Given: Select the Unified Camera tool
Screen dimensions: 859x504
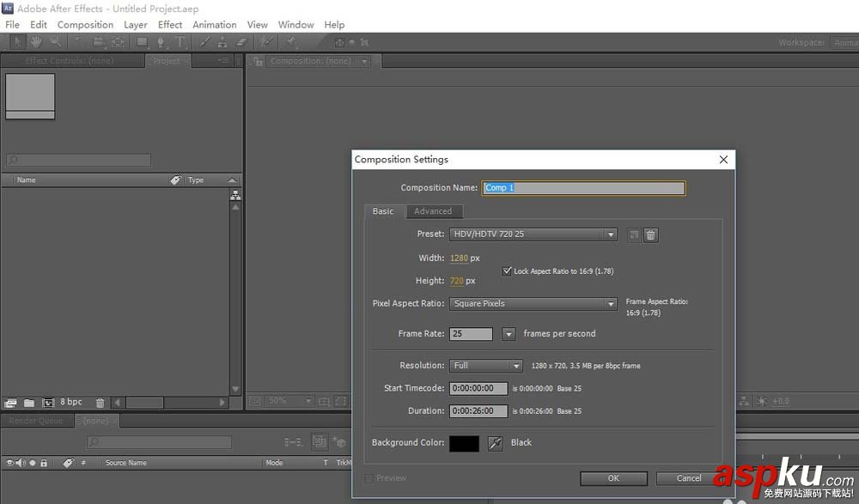Looking at the screenshot, I should point(99,41).
